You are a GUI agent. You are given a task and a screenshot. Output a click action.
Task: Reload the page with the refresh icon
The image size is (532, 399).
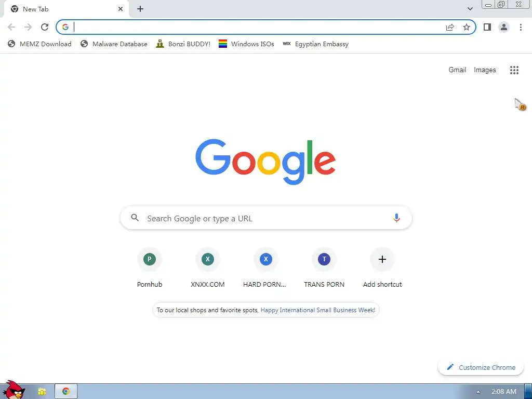tap(45, 27)
